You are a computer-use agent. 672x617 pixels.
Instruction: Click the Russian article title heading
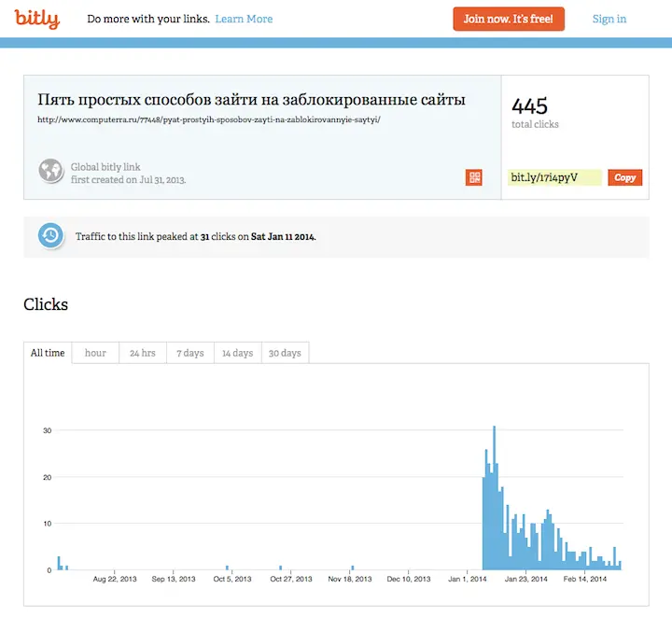point(251,99)
